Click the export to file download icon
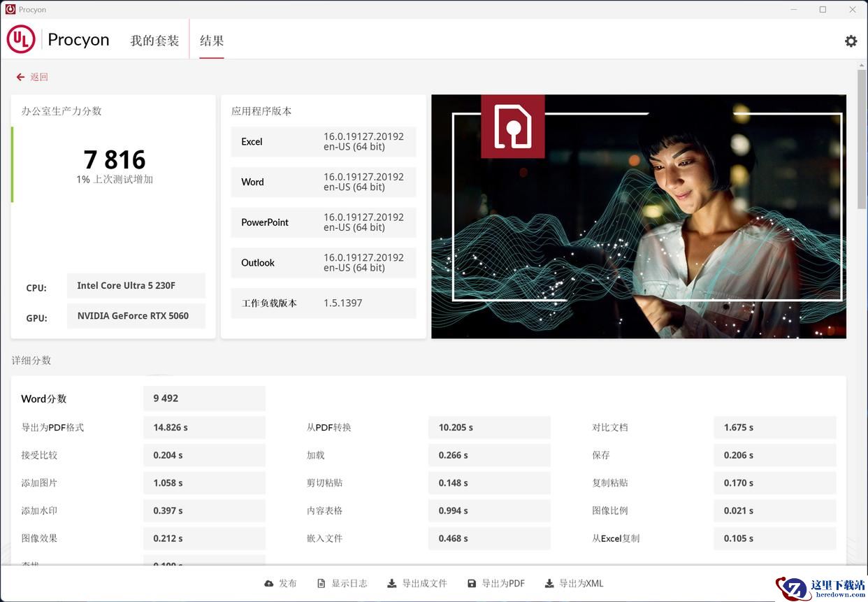The image size is (868, 602). [392, 583]
